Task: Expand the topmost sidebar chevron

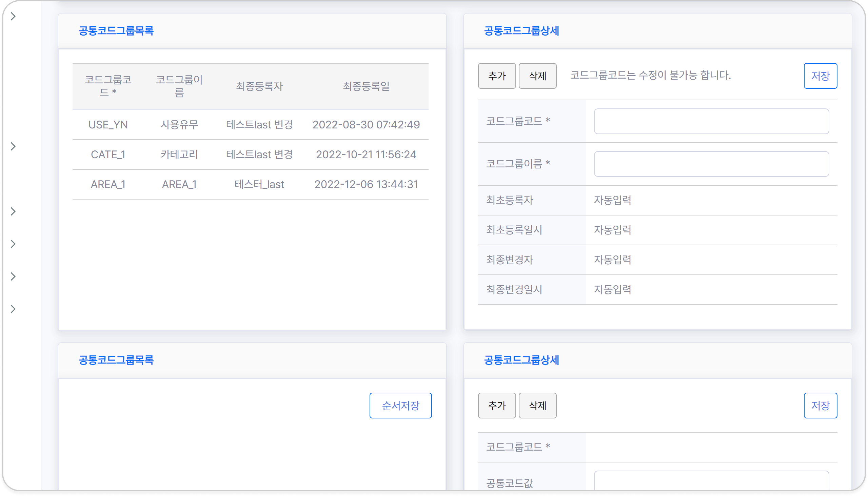Action: 13,16
